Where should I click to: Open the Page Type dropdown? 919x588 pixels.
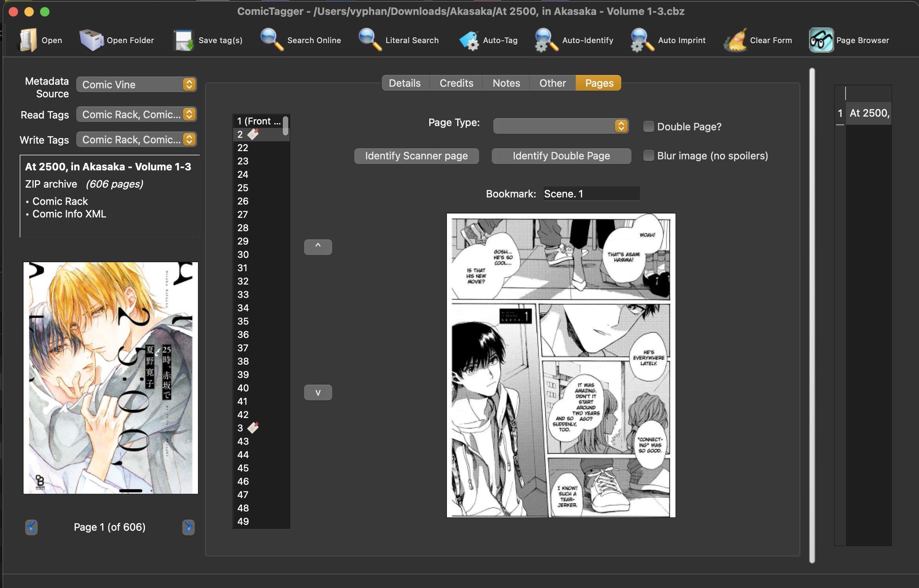tap(560, 126)
